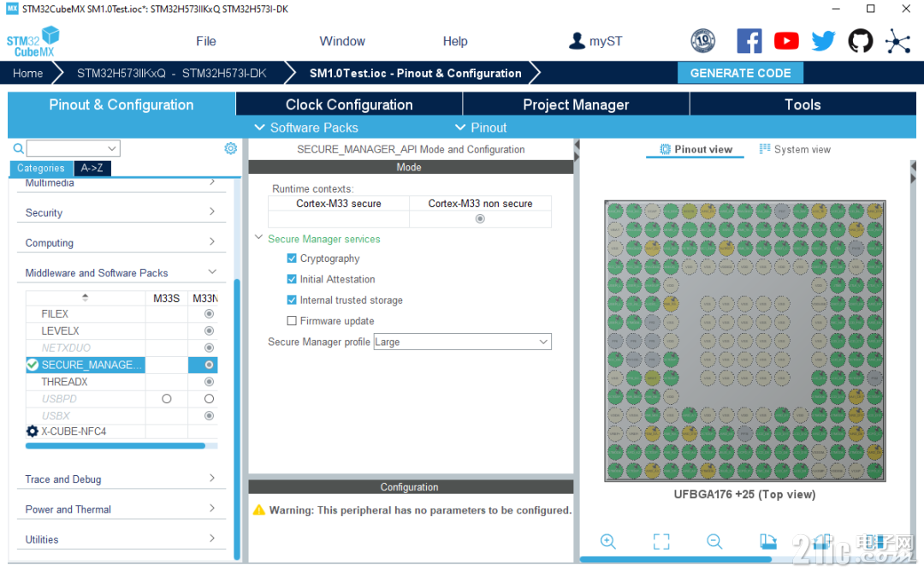Select the Pinout view tab
Image resolution: width=924 pixels, height=571 pixels.
coord(696,149)
